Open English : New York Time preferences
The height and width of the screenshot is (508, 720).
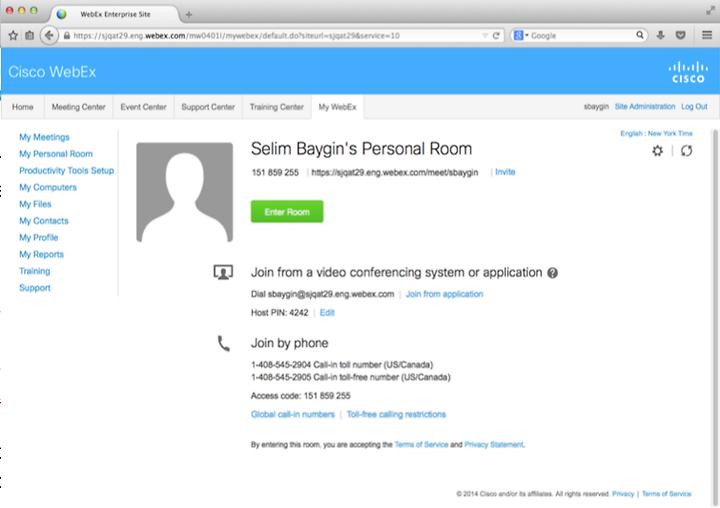(x=656, y=133)
